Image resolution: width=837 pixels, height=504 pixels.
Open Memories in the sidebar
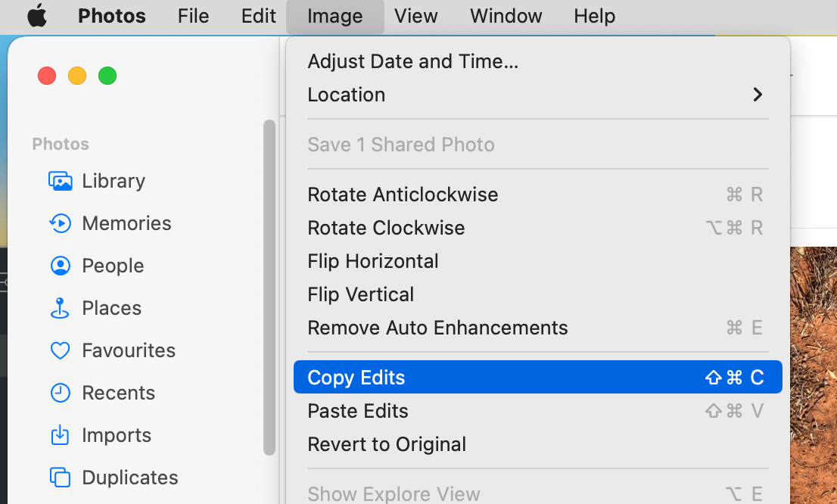[126, 223]
